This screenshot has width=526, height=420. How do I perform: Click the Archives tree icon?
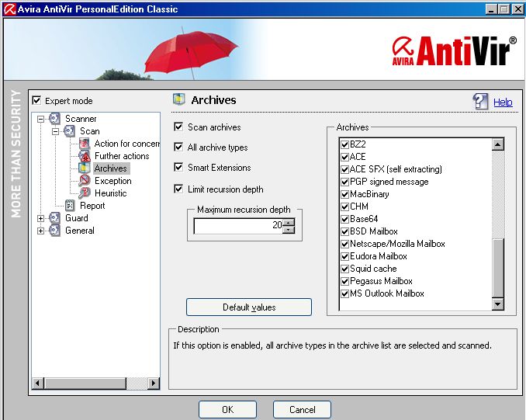(85, 168)
